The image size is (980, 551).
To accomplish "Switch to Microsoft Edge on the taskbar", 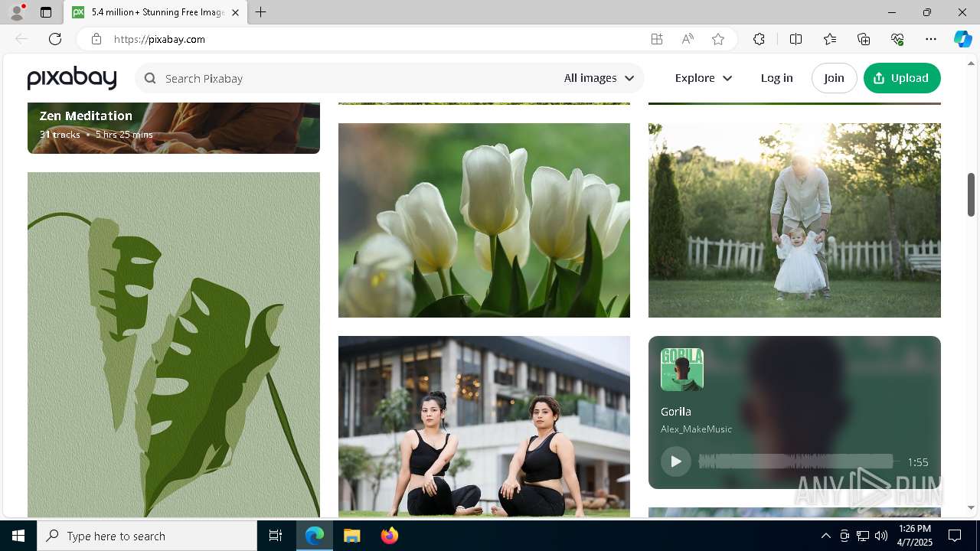I will 315,536.
